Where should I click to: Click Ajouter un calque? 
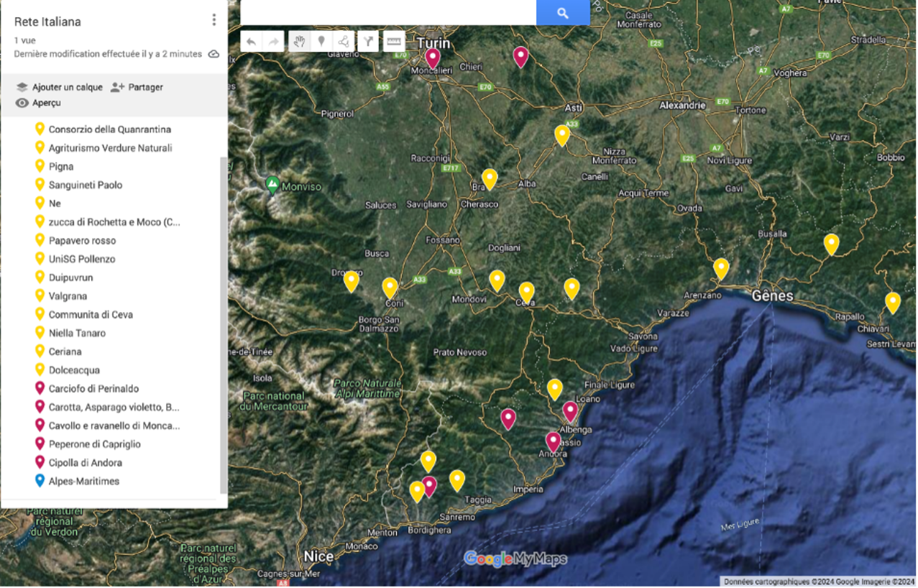pos(60,87)
